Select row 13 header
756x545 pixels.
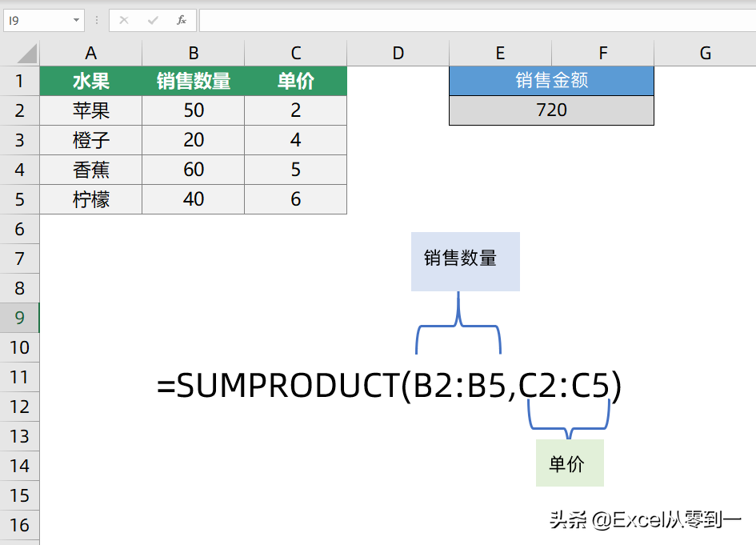(x=19, y=436)
